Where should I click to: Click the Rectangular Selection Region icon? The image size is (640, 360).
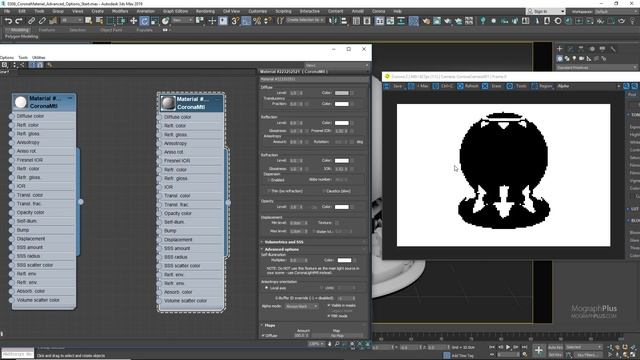click(110, 21)
